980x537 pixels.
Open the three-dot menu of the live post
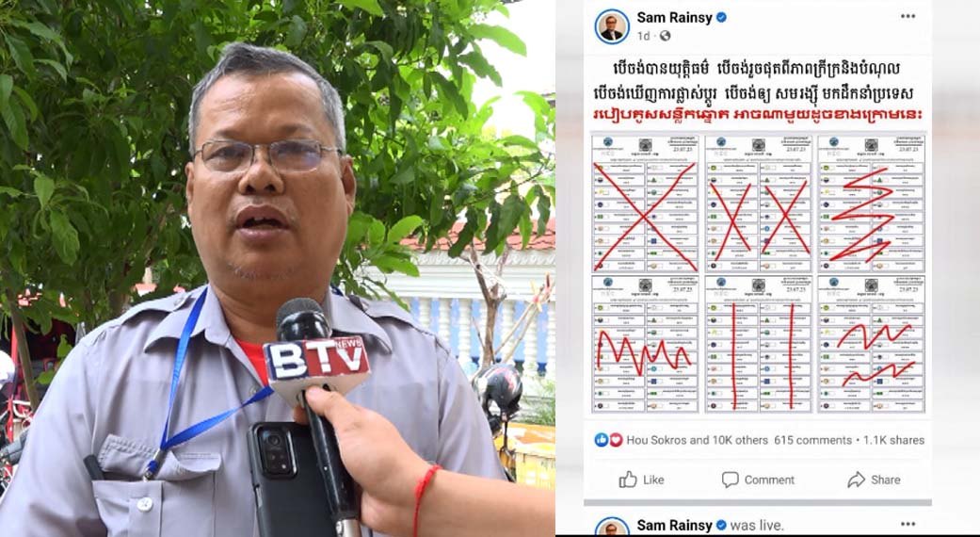click(x=908, y=524)
